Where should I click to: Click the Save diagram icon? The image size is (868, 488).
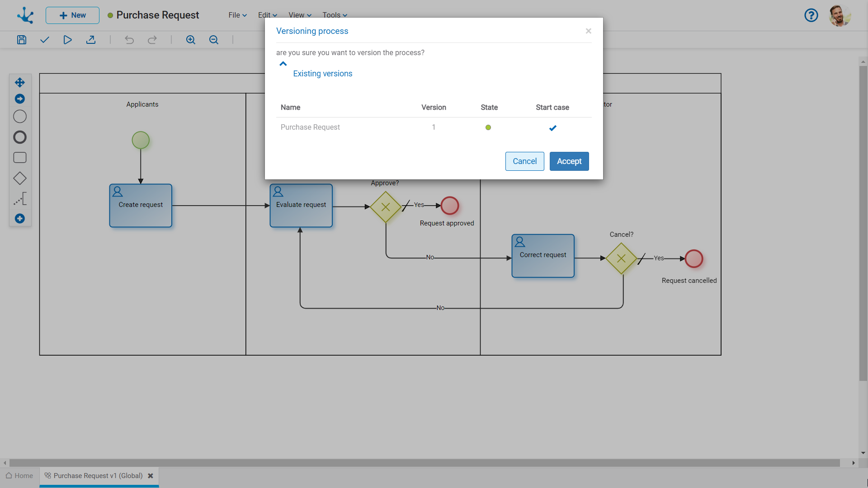pos(22,40)
